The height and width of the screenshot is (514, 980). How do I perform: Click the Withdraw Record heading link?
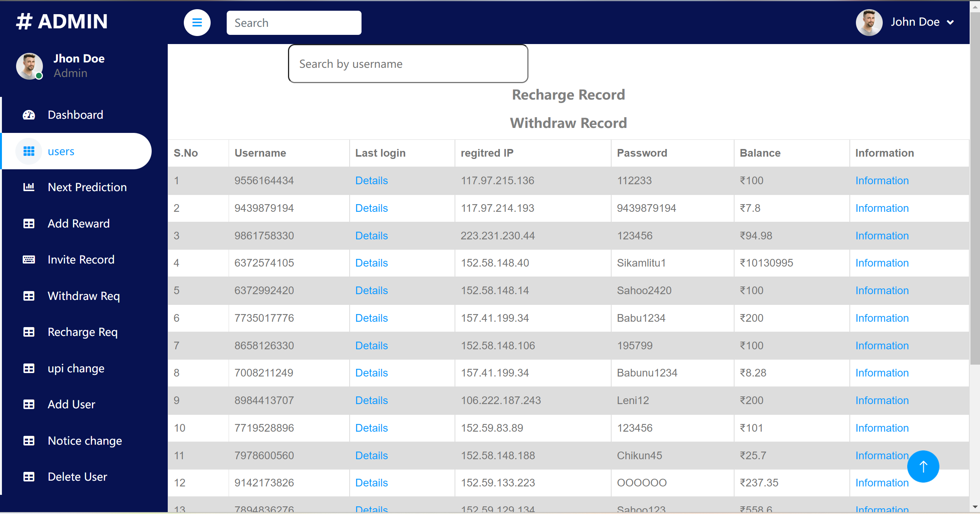pos(568,123)
